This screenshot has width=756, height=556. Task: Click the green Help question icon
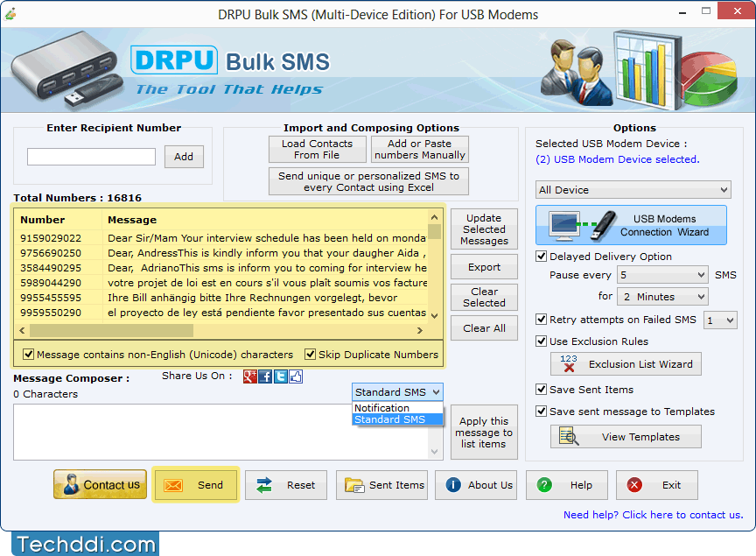(x=544, y=484)
